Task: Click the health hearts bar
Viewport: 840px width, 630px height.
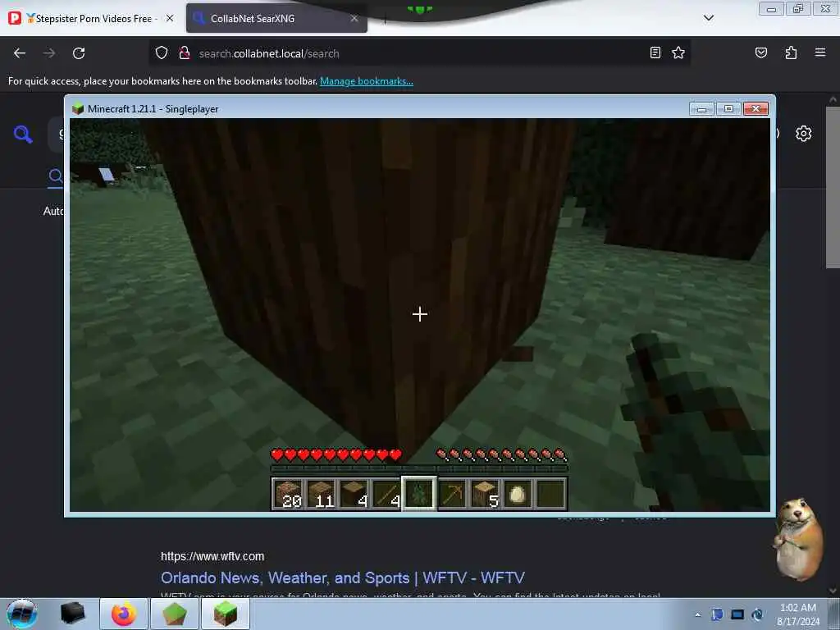Action: click(336, 454)
